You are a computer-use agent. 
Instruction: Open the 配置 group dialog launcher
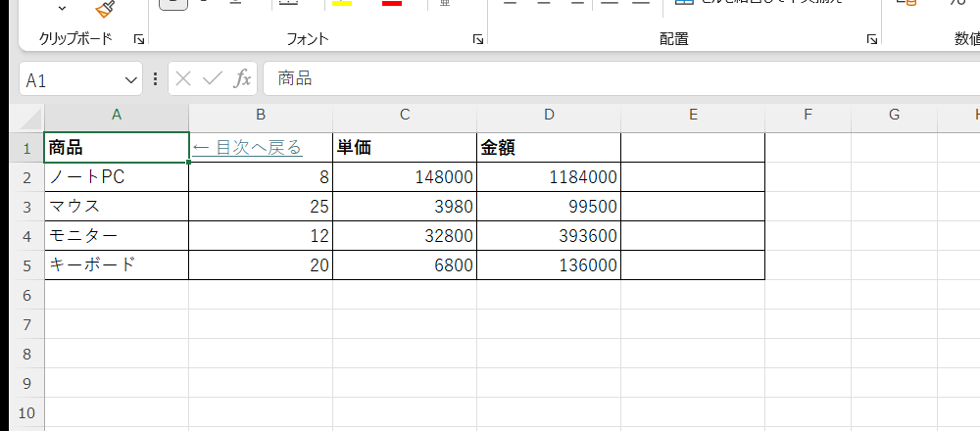click(x=871, y=40)
